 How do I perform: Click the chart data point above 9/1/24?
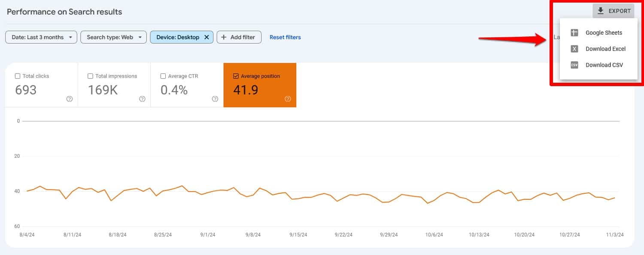coord(208,192)
